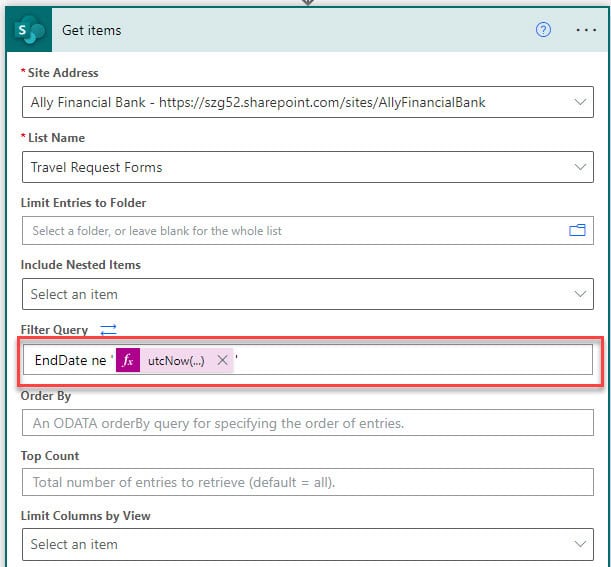Expand the Include Nested Items dropdown
This screenshot has width=611, height=567.
pyautogui.click(x=580, y=294)
